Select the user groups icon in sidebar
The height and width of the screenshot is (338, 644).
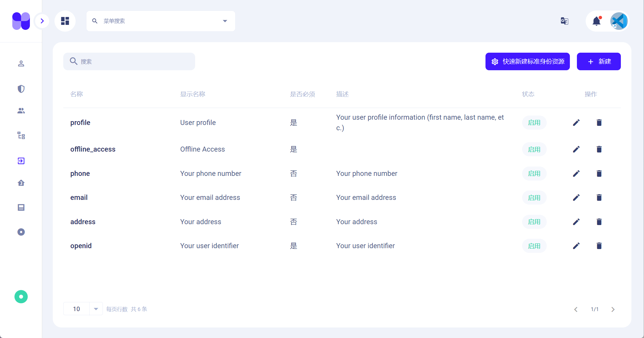point(21,111)
